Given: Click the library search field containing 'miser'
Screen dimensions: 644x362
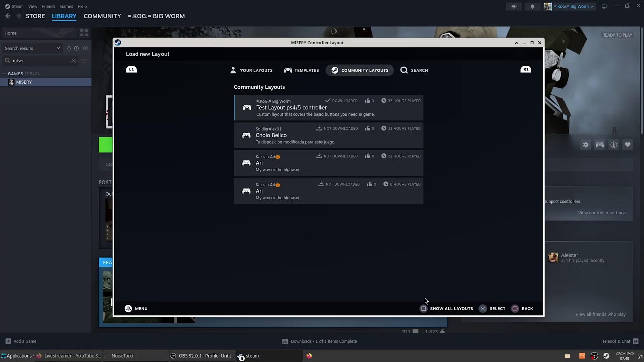Looking at the screenshot, I should [x=40, y=61].
